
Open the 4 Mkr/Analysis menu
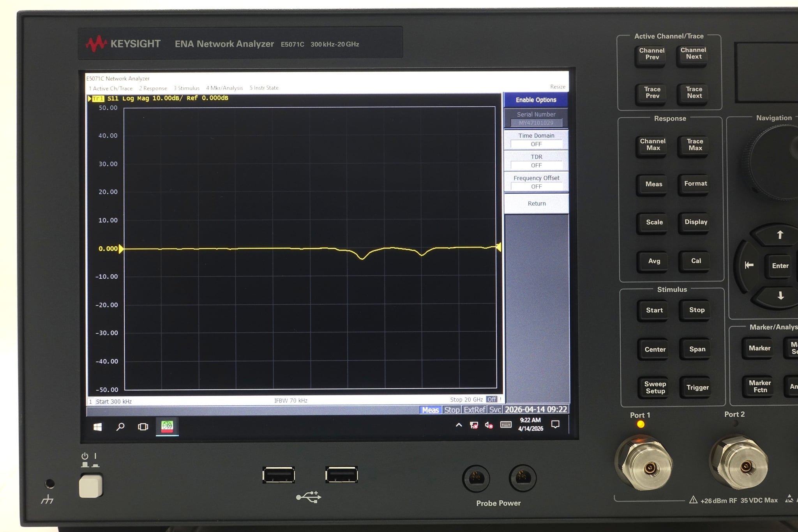(x=224, y=88)
